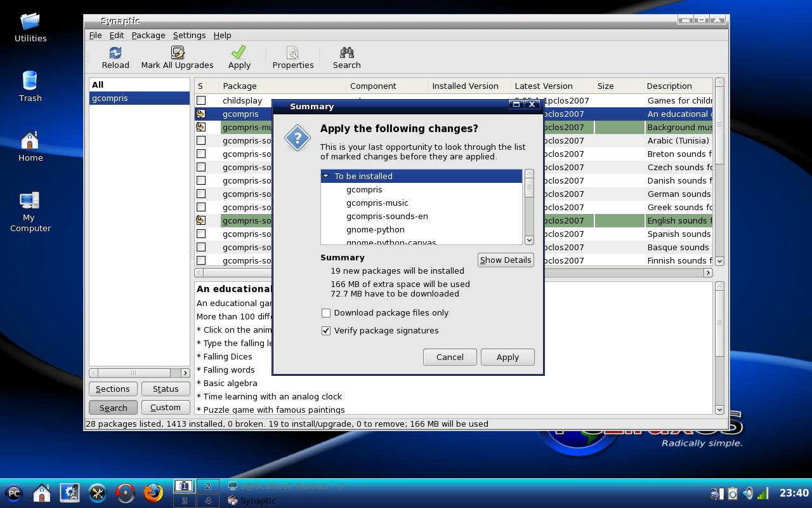Open the PC start menu button
The height and width of the screenshot is (508, 812).
[x=14, y=493]
